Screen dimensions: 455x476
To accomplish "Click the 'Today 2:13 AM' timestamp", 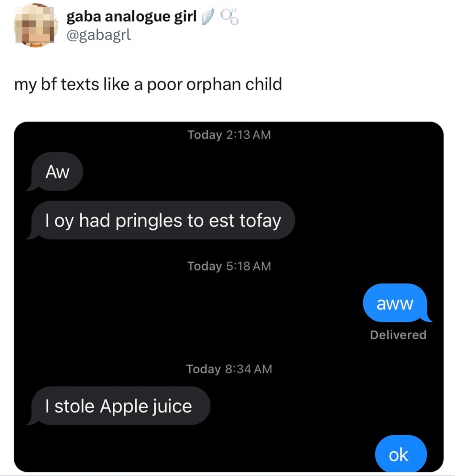I will [229, 135].
